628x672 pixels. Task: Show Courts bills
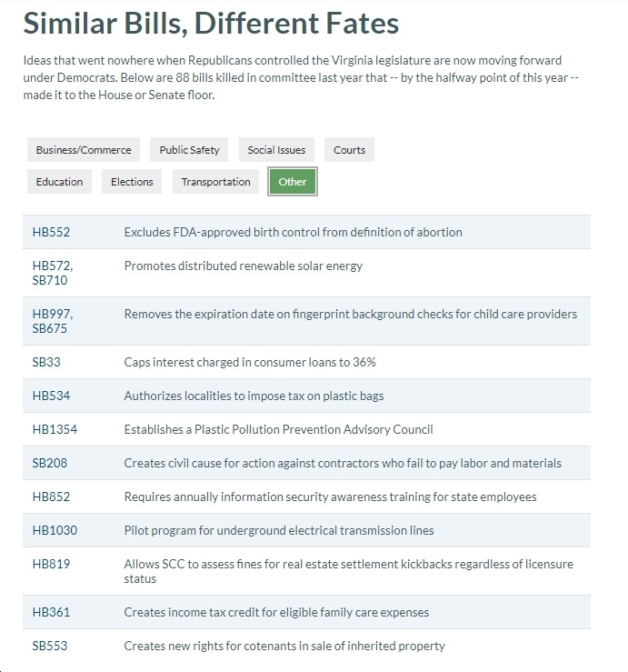pyautogui.click(x=349, y=149)
